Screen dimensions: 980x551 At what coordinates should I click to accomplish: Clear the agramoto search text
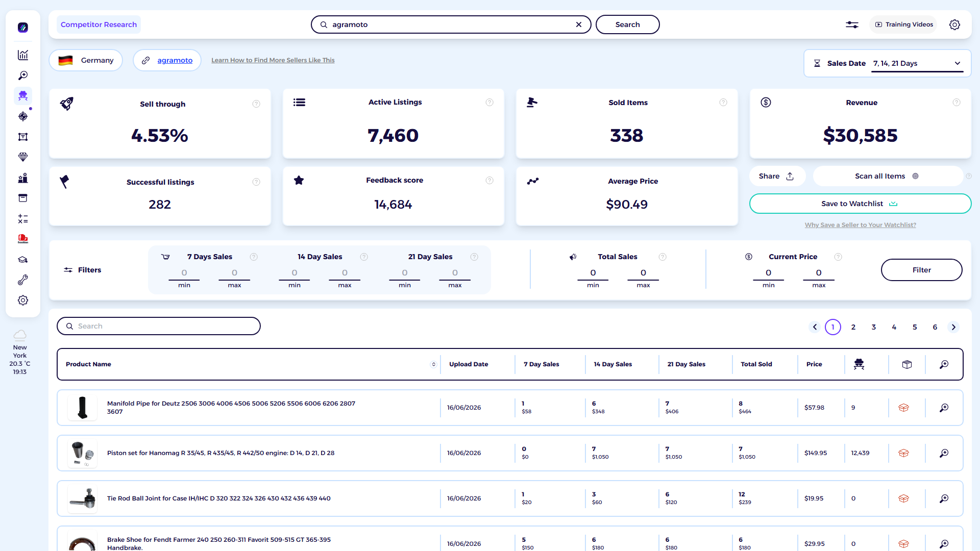[579, 24]
